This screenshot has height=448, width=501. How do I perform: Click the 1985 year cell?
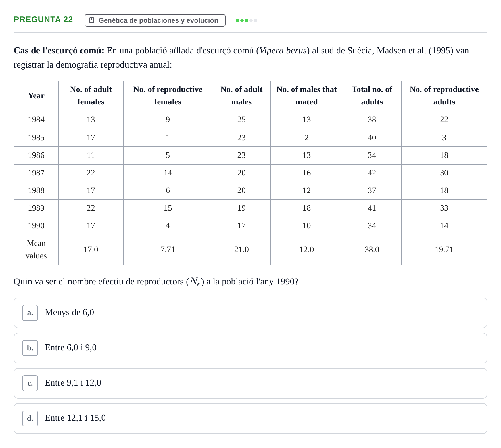36,138
